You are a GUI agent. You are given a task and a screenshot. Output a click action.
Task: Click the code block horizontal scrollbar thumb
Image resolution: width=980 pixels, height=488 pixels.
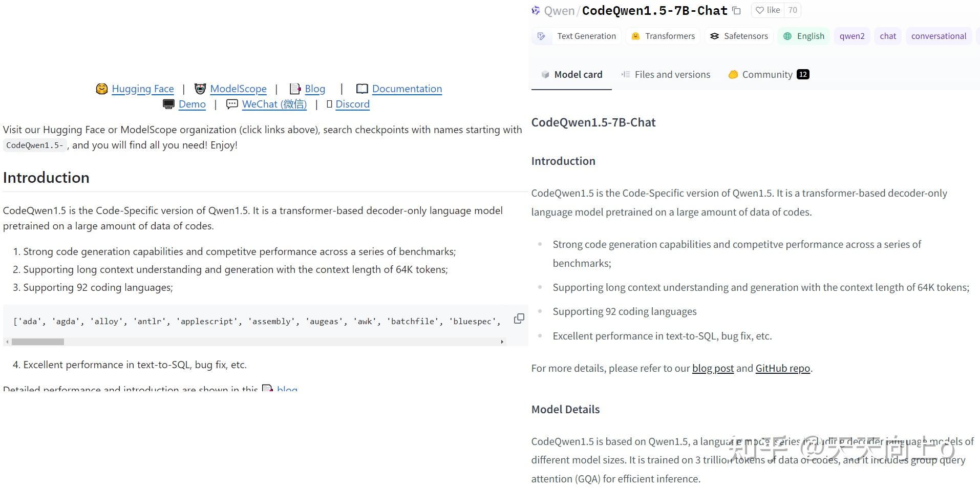38,342
